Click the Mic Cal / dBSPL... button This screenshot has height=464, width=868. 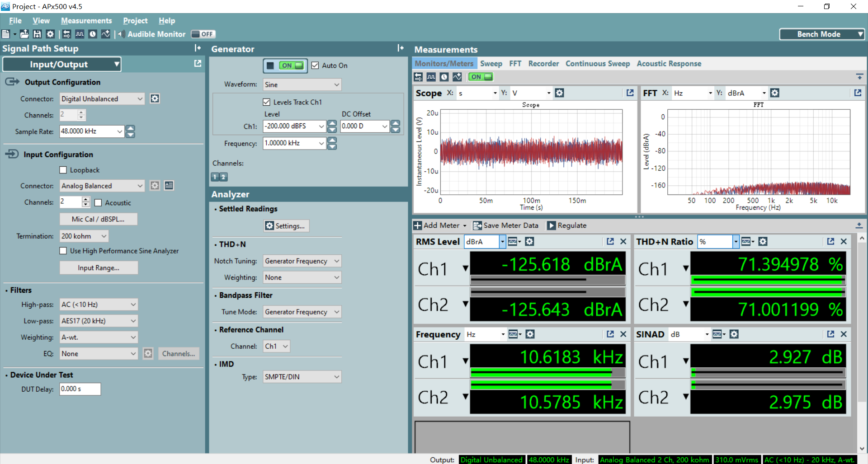coord(98,219)
